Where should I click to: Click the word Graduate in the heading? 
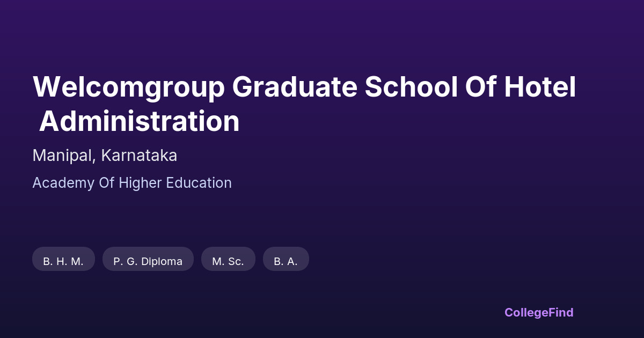coord(294,87)
